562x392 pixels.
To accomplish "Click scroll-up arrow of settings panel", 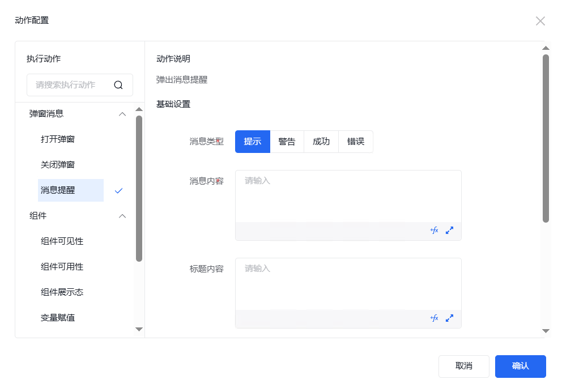I will point(546,48).
